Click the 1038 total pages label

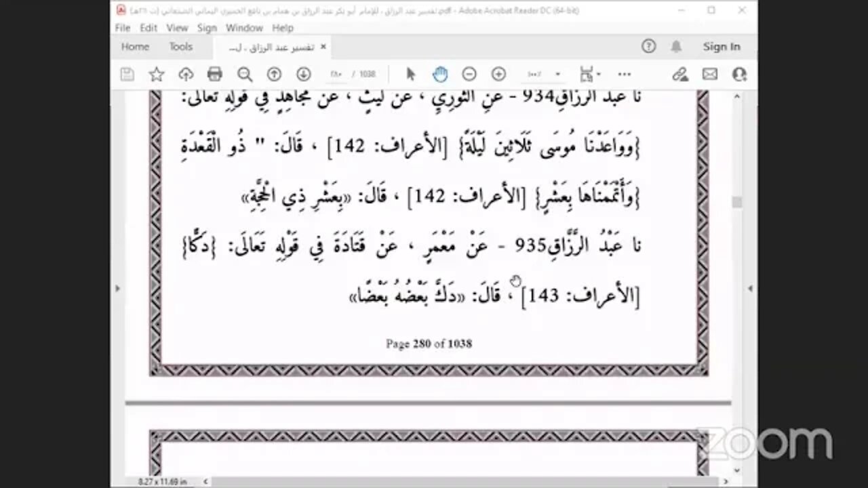click(368, 75)
